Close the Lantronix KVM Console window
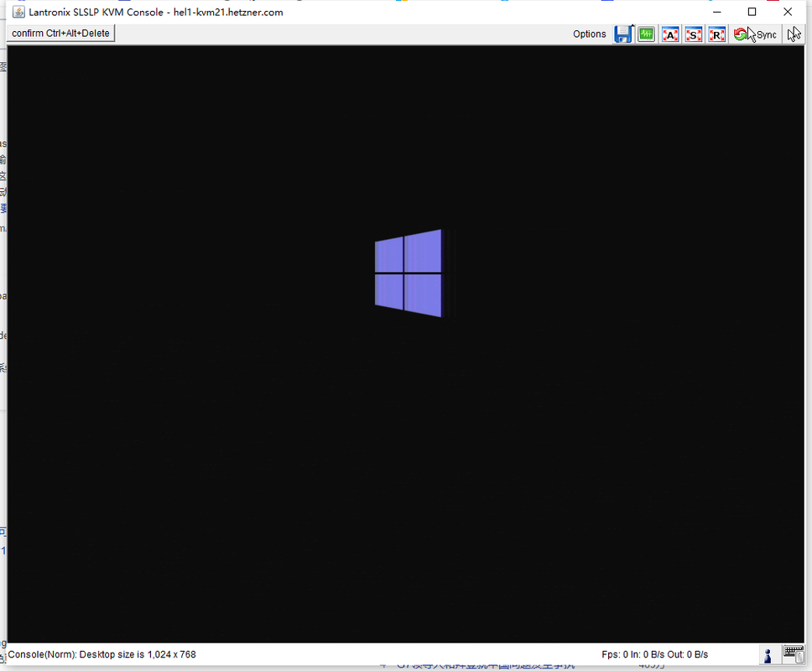This screenshot has width=812, height=671. coord(788,12)
